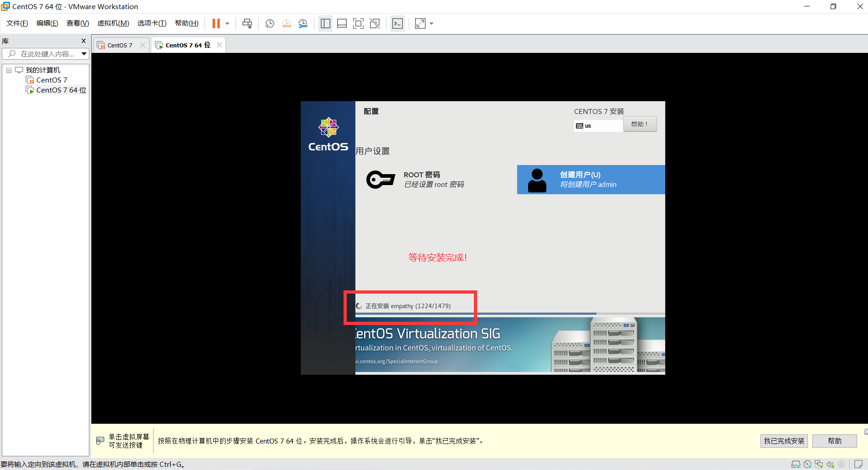Open the 编辑(E) menu

(47, 23)
